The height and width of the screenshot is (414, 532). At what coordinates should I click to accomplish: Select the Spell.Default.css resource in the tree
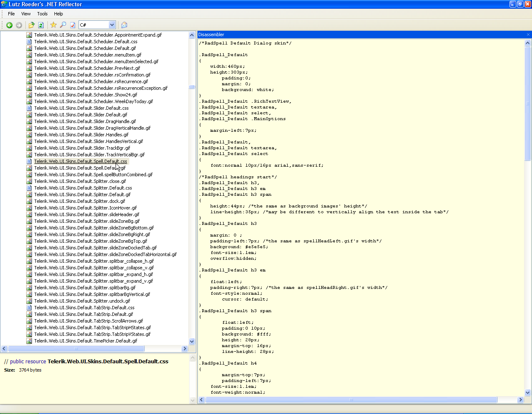81,161
